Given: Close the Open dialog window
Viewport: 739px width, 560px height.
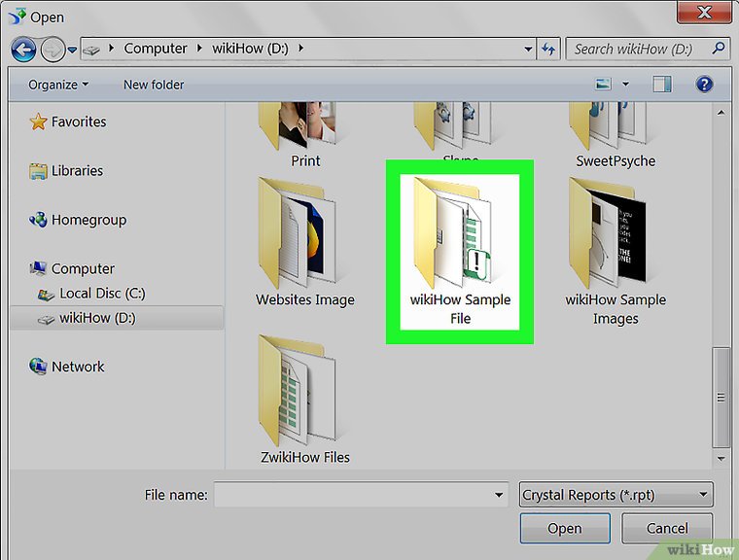Looking at the screenshot, I should (704, 12).
